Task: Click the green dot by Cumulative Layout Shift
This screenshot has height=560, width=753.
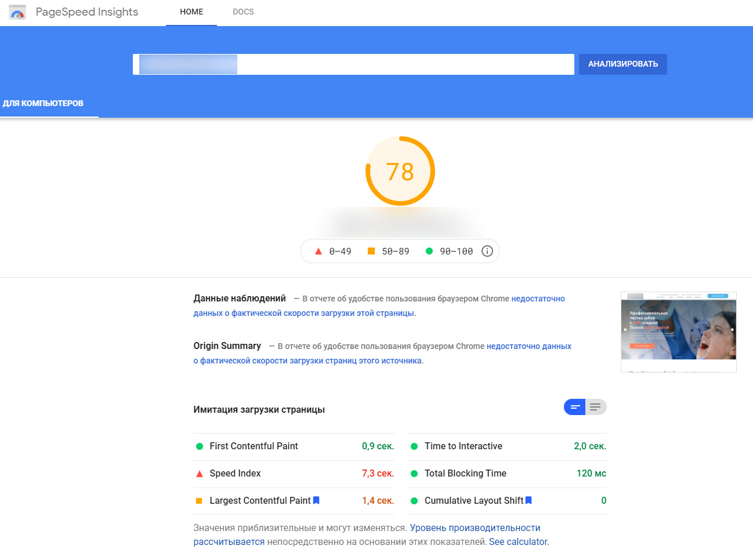Action: (x=414, y=501)
